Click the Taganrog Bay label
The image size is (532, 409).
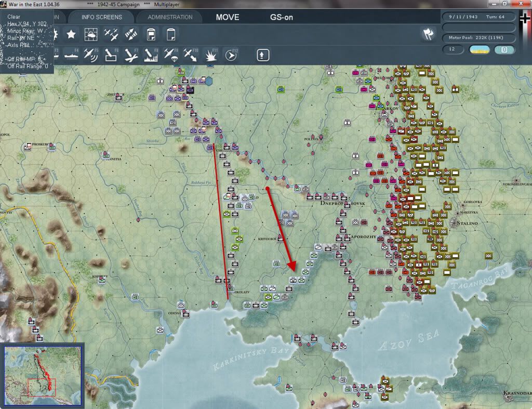pos(480,278)
